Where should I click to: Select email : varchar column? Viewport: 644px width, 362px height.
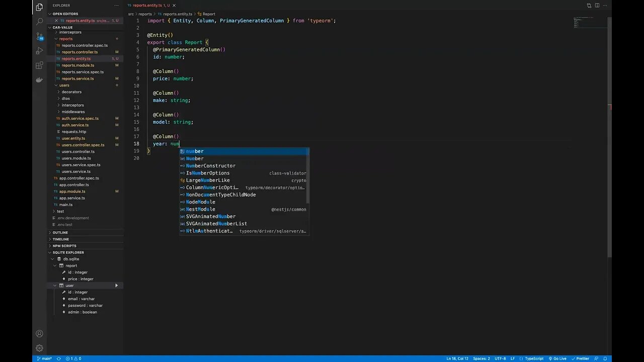coord(81,299)
